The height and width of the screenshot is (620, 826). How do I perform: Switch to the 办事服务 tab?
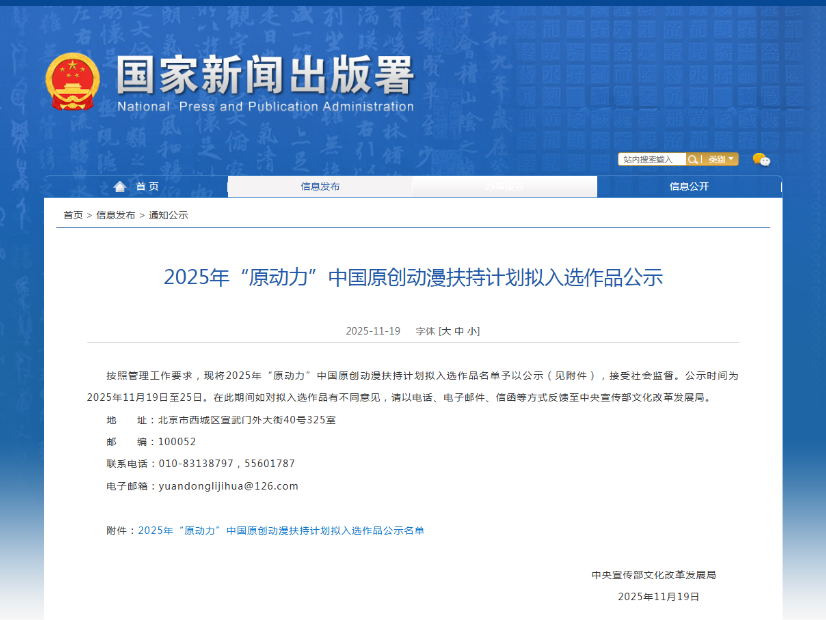[505, 186]
